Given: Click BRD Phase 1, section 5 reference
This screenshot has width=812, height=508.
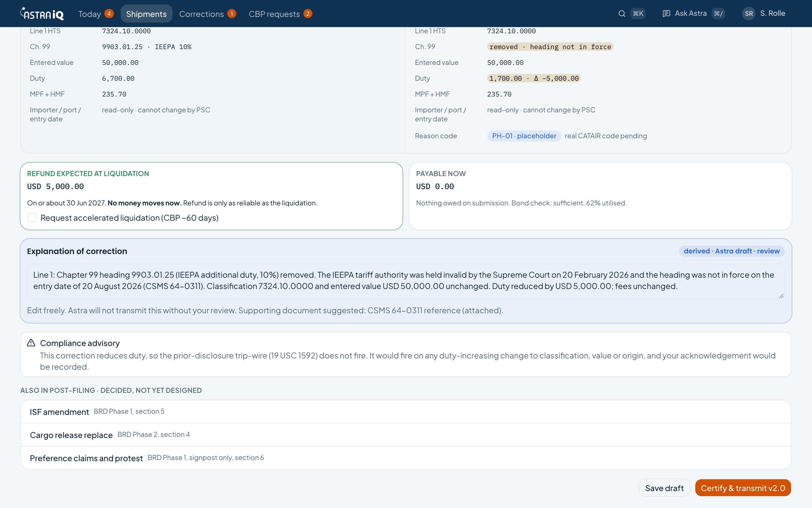Looking at the screenshot, I should 129,411.
